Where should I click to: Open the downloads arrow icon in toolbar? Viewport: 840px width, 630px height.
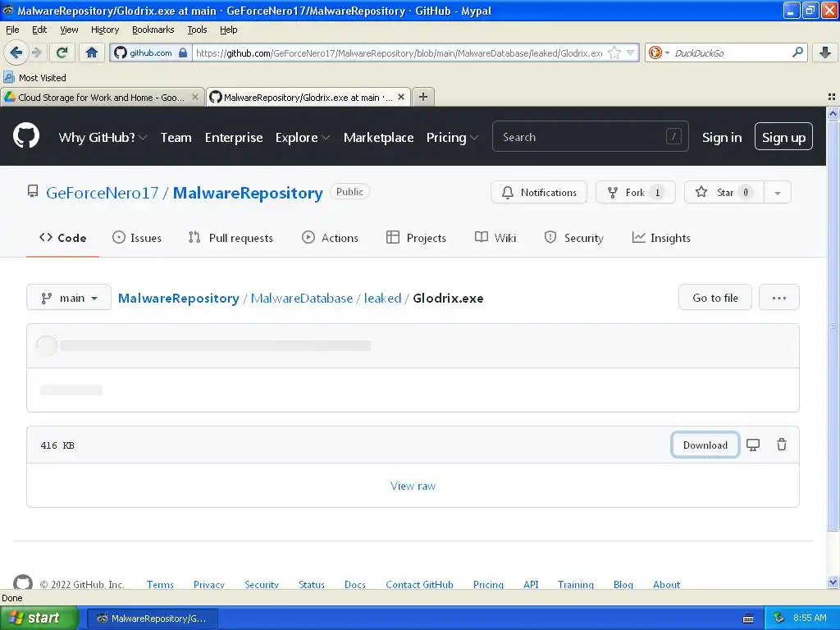tap(825, 52)
